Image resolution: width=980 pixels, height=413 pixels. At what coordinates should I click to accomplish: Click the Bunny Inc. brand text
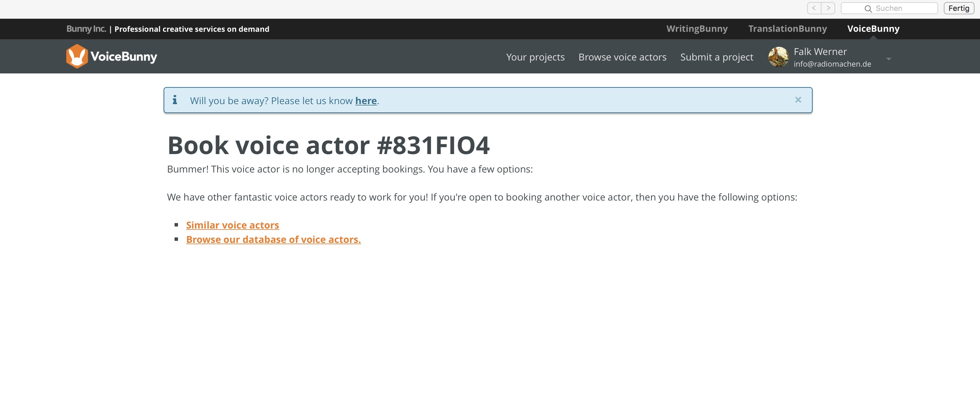pyautogui.click(x=86, y=29)
